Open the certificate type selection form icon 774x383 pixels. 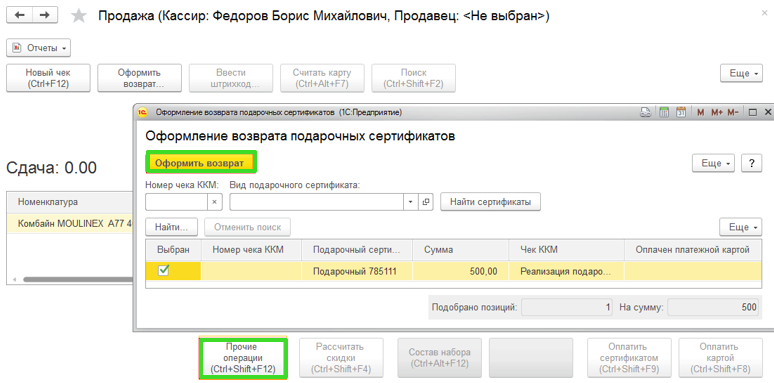point(426,202)
